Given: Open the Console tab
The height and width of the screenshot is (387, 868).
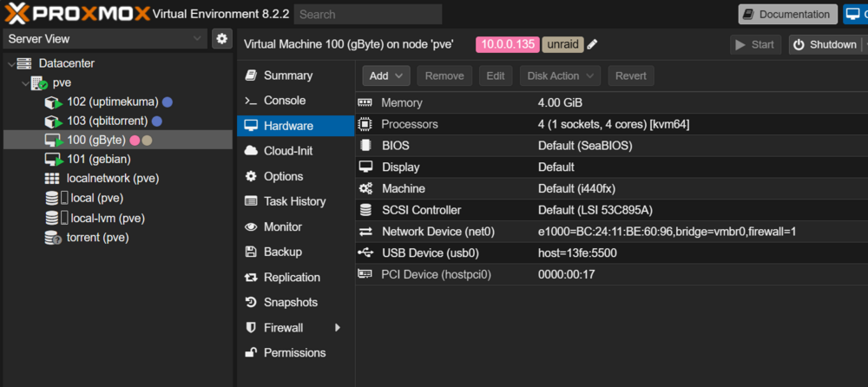Looking at the screenshot, I should click(296, 101).
